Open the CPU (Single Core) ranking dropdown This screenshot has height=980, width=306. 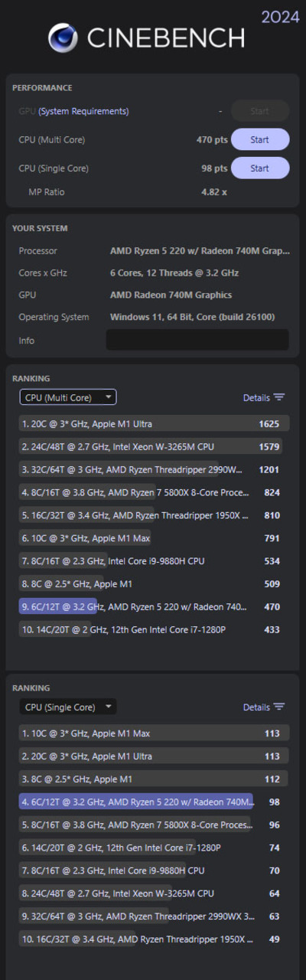coord(68,707)
